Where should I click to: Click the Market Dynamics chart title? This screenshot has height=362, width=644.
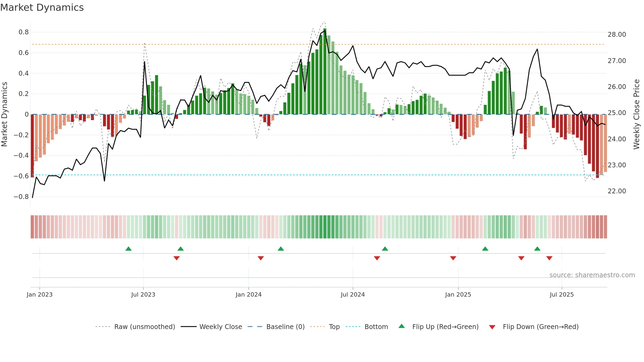coord(42,8)
